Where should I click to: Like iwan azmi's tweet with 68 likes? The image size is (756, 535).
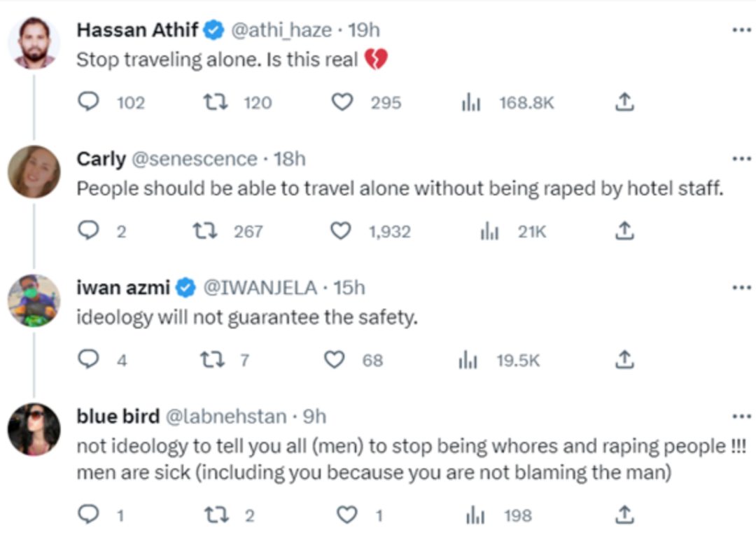334,359
